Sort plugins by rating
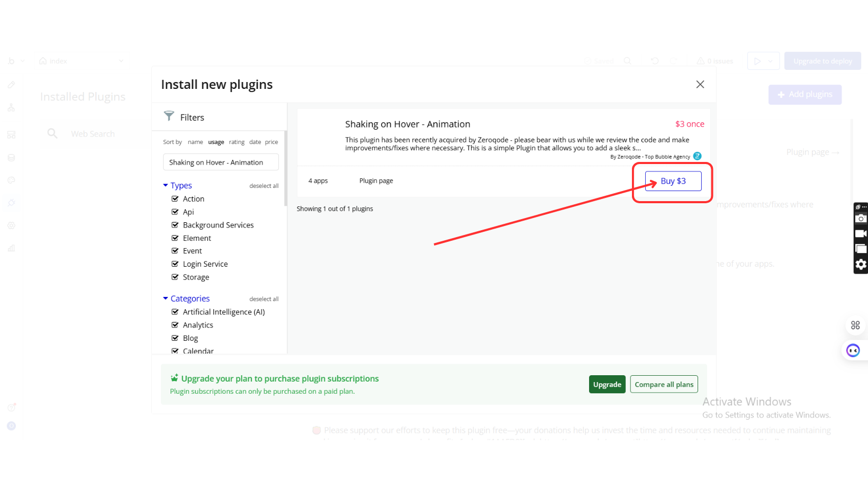 pos(237,142)
